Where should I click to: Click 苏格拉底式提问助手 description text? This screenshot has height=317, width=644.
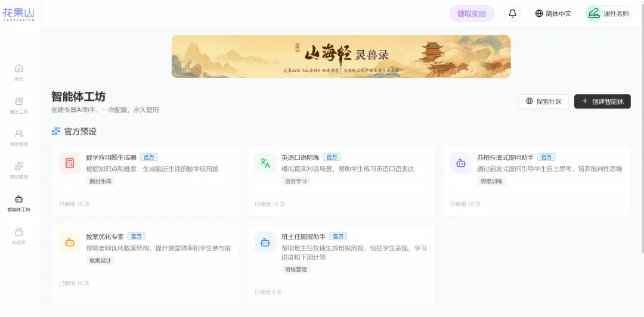[550, 169]
